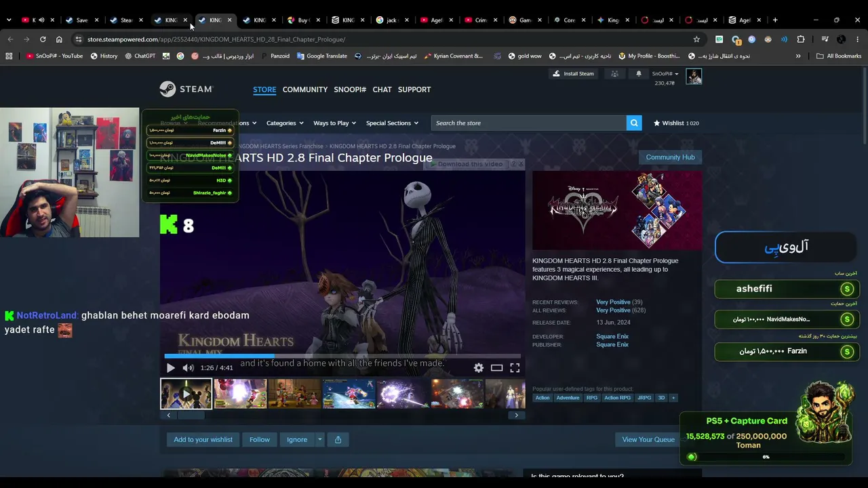Expand the Ignore options dropdown arrow

coord(320,439)
